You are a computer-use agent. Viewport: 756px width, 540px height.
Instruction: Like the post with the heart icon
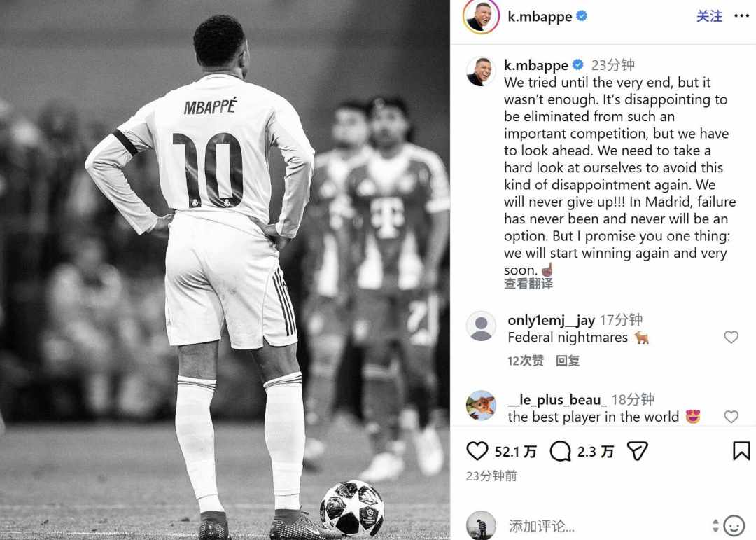pyautogui.click(x=477, y=451)
